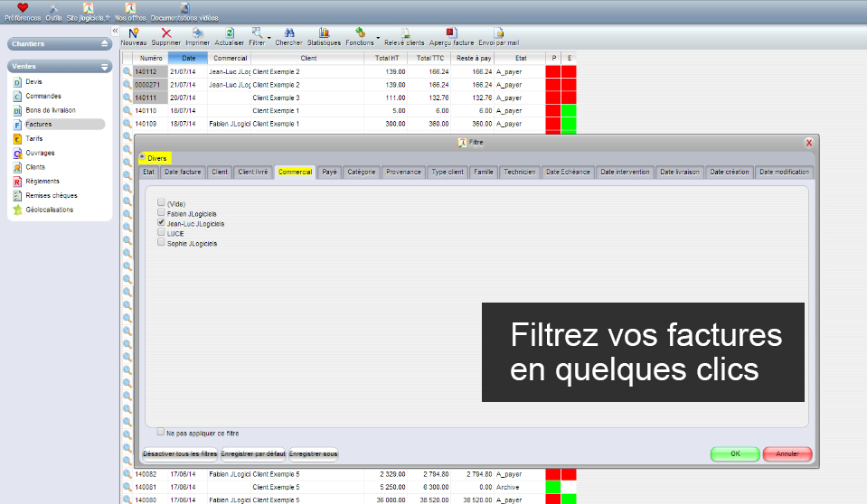Click Total TTC column header

(429, 58)
